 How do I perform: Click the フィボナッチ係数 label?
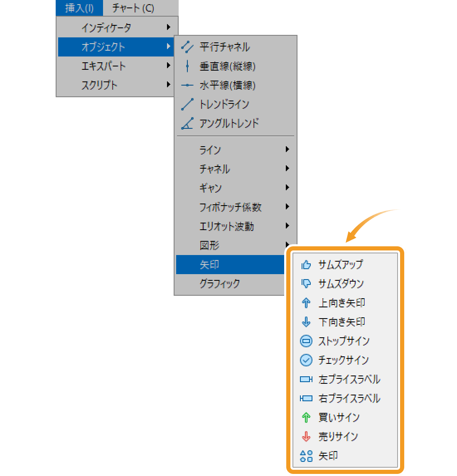click(231, 207)
